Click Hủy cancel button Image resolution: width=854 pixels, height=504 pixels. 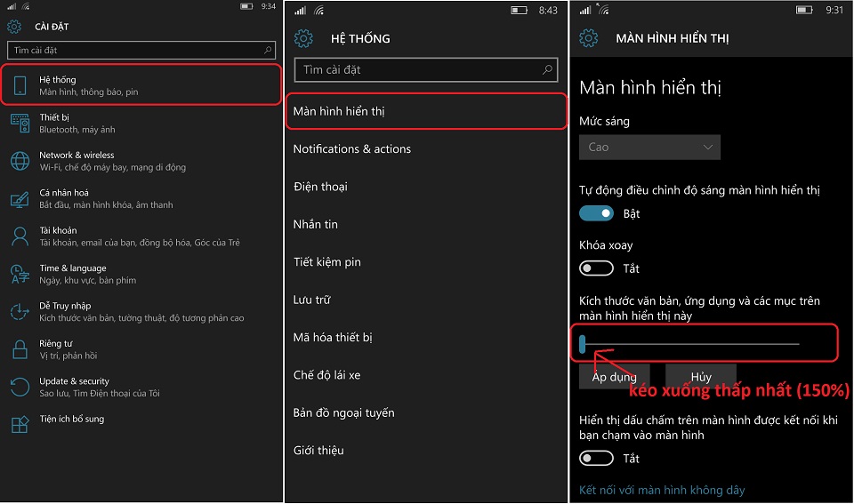701,377
